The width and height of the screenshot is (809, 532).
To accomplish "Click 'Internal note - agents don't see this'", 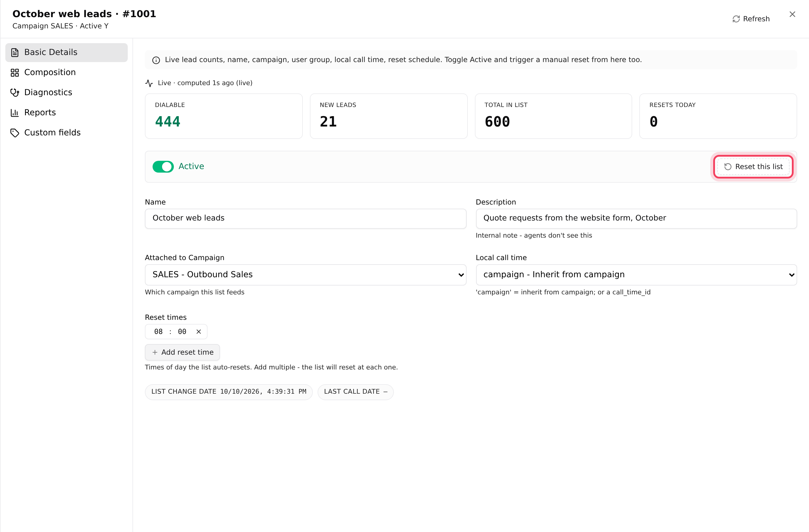I will [x=534, y=236].
